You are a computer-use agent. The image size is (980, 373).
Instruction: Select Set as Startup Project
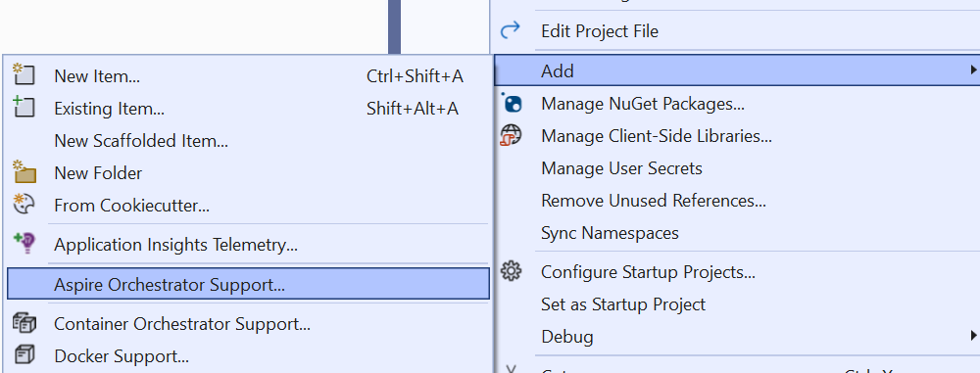[737, 304]
